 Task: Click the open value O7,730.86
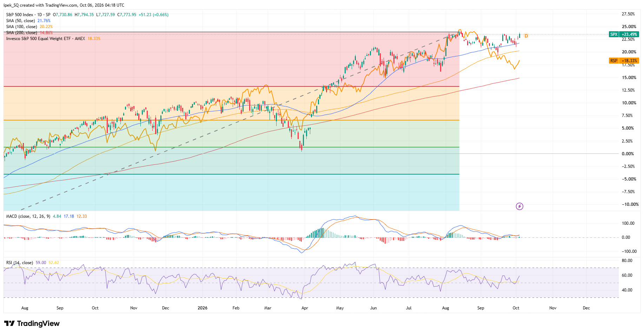(x=62, y=15)
